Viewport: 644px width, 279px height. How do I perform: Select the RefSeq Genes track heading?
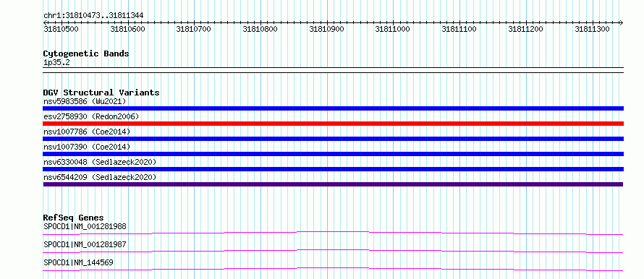(74, 218)
